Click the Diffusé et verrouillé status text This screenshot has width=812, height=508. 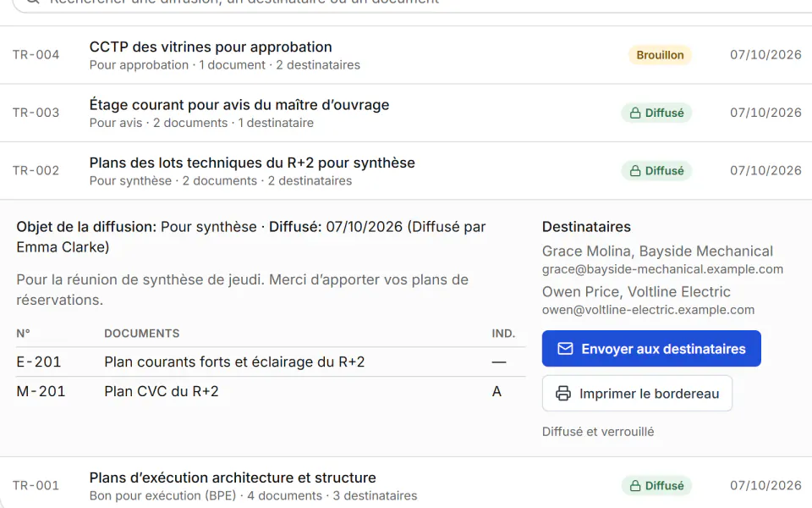pos(598,432)
